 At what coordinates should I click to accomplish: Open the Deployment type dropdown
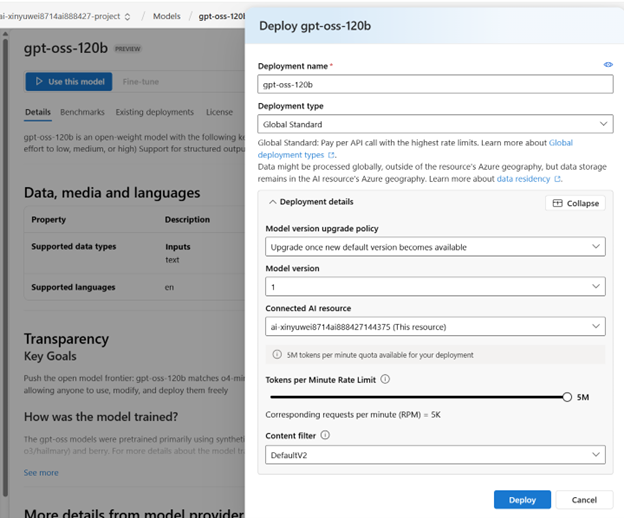point(435,124)
